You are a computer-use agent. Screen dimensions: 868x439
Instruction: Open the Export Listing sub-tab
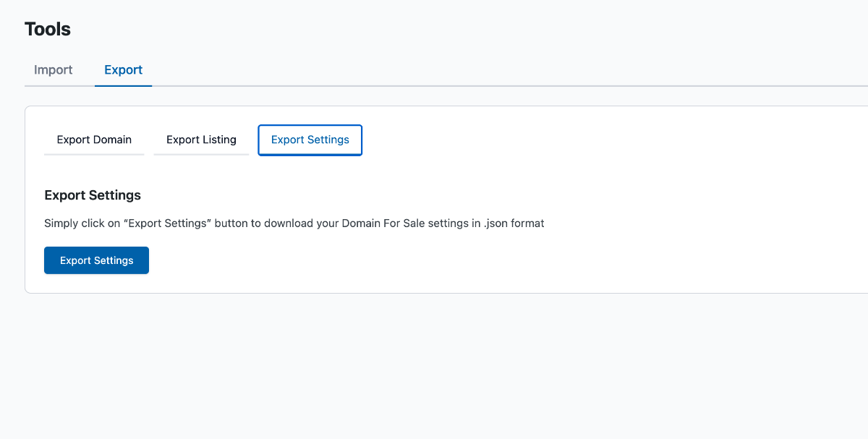click(x=201, y=140)
